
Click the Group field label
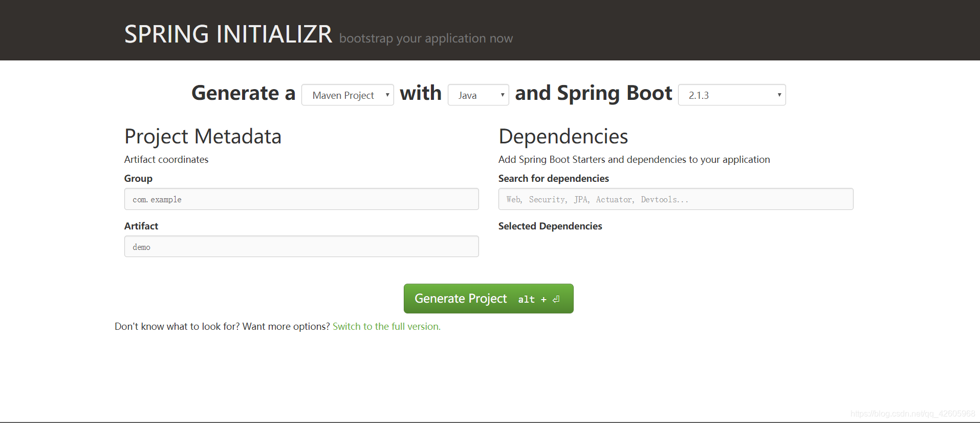(138, 178)
